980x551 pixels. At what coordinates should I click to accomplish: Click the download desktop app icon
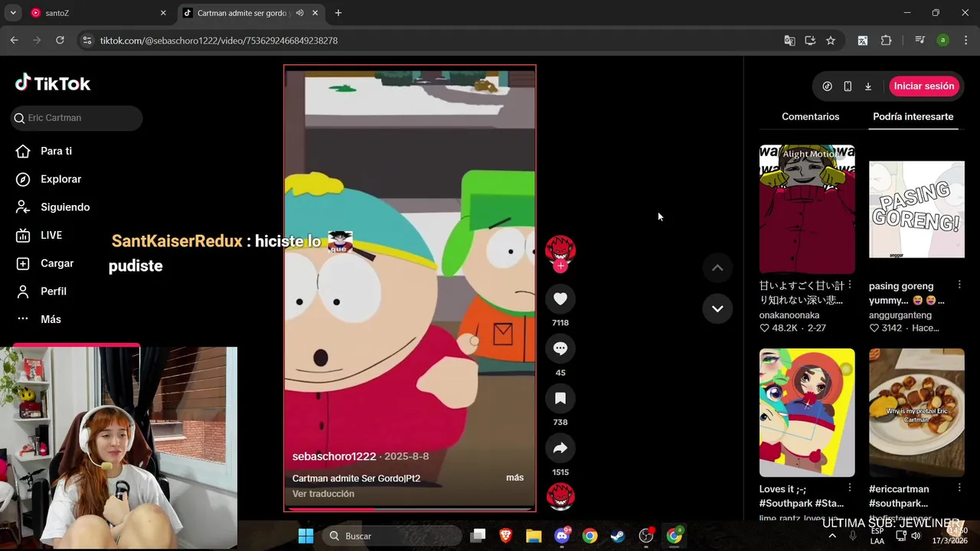868,86
